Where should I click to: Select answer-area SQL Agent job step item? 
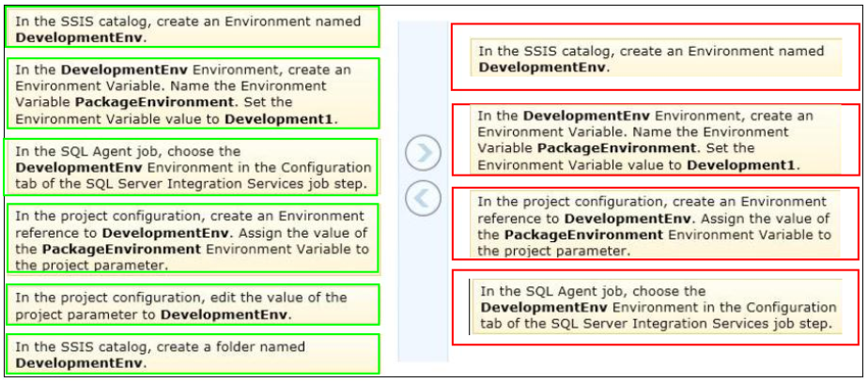click(656, 307)
